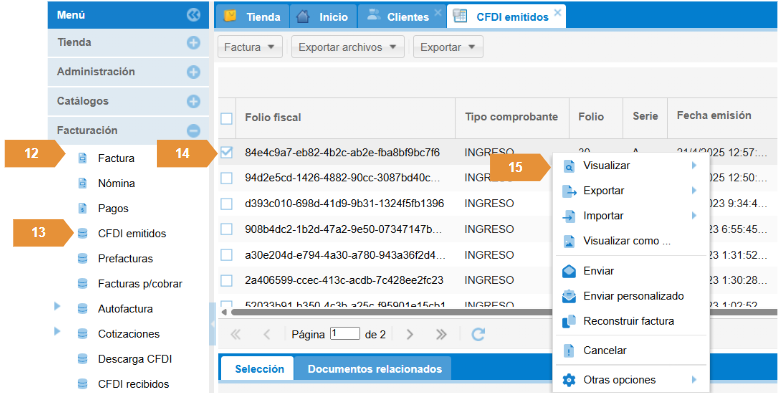
Task: Collapse the Menú sidebar with double-arrow icon
Action: click(x=194, y=15)
